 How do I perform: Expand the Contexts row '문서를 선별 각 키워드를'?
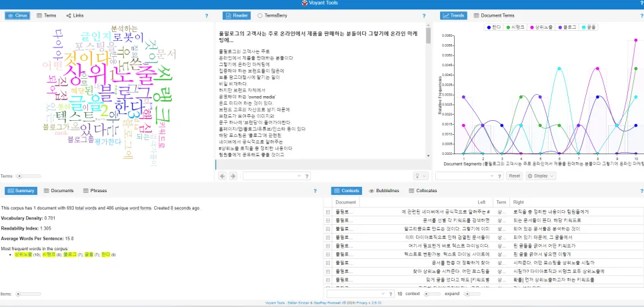[x=328, y=220]
